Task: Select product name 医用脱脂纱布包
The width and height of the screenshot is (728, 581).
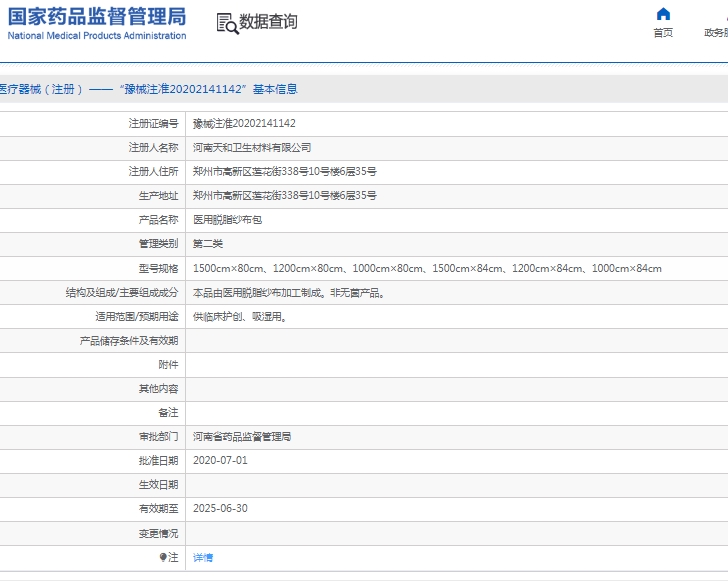Action: pos(228,220)
